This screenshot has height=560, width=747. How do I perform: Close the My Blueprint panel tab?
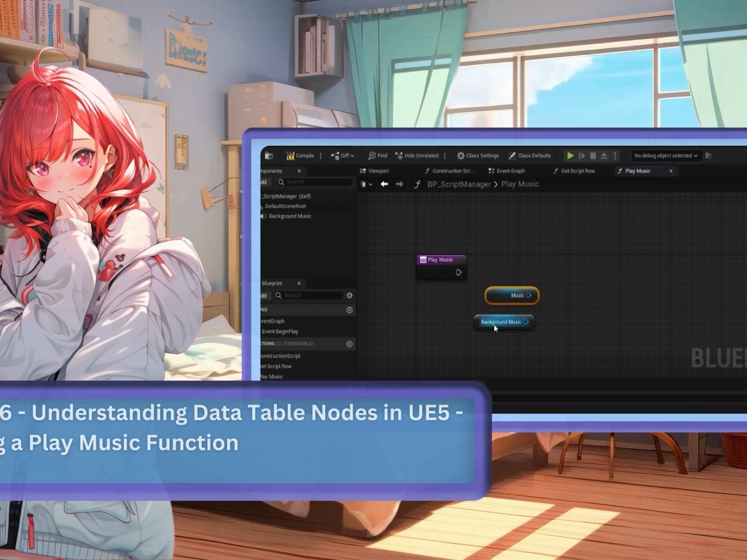[299, 283]
